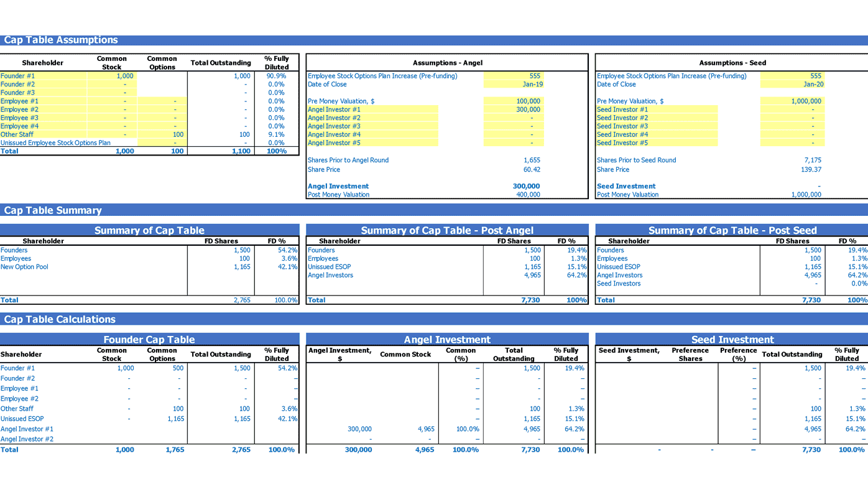868x489 pixels.
Task: Click the Jan-19 Date of Close input
Action: click(x=514, y=84)
